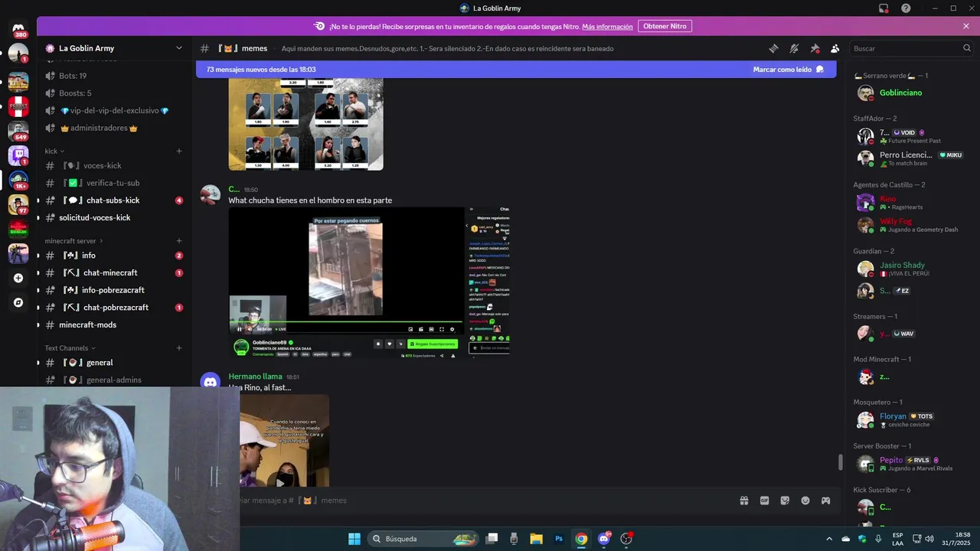Click the Obtener Nitro button

click(665, 26)
